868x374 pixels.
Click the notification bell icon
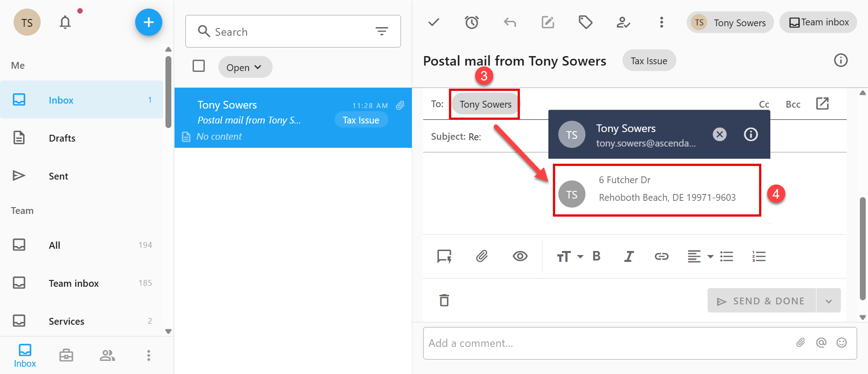[x=65, y=22]
